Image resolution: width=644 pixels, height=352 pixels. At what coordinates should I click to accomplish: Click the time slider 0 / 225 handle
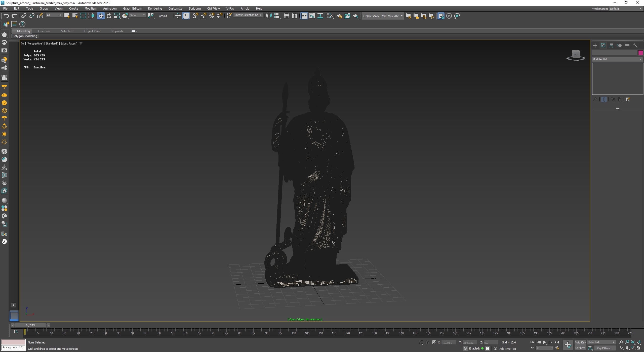pos(30,325)
